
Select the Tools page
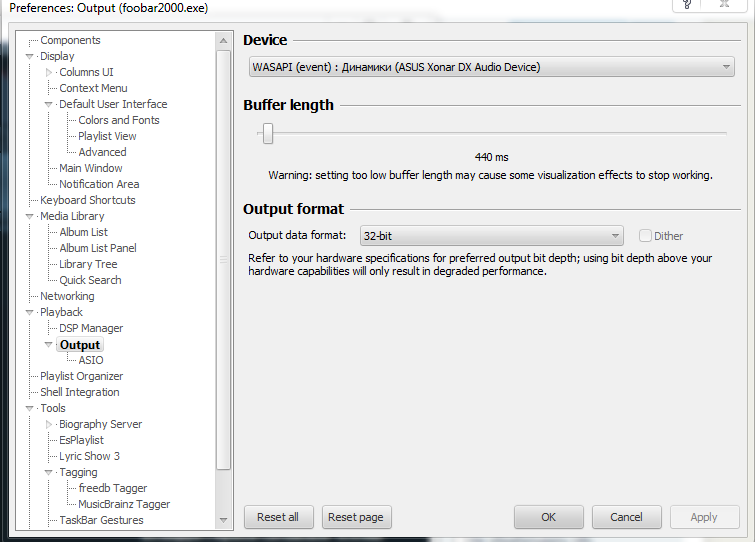(53, 408)
